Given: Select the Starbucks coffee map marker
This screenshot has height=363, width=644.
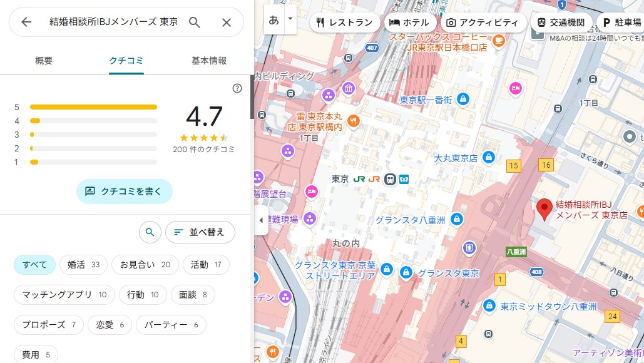Looking at the screenshot, I should click(498, 41).
